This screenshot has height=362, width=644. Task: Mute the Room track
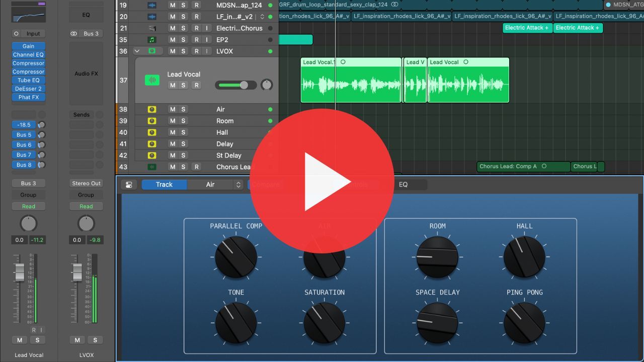click(173, 121)
